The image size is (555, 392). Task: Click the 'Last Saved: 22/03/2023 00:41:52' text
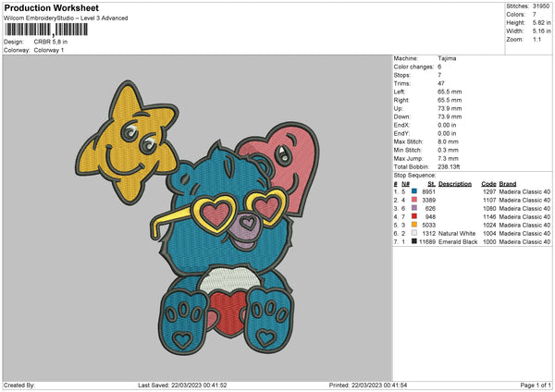[182, 385]
